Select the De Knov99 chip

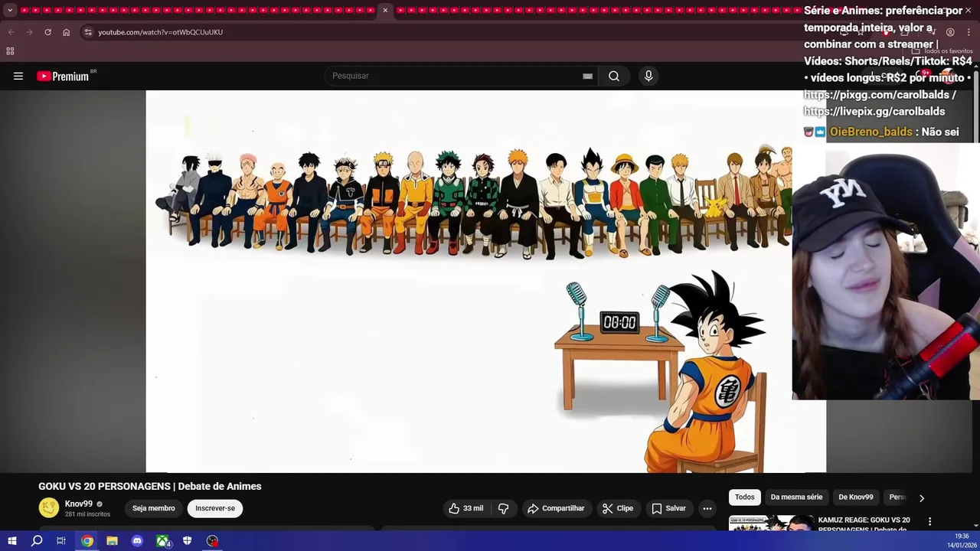click(856, 497)
